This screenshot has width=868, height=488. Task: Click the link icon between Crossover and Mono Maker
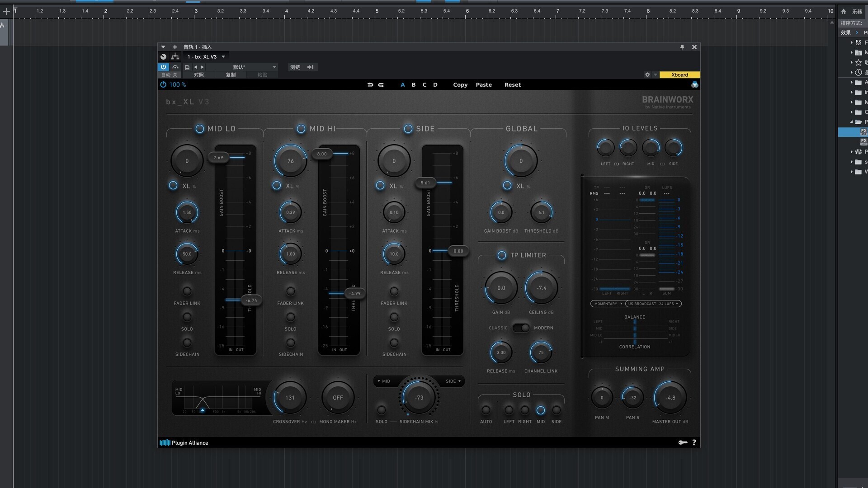[x=313, y=422]
